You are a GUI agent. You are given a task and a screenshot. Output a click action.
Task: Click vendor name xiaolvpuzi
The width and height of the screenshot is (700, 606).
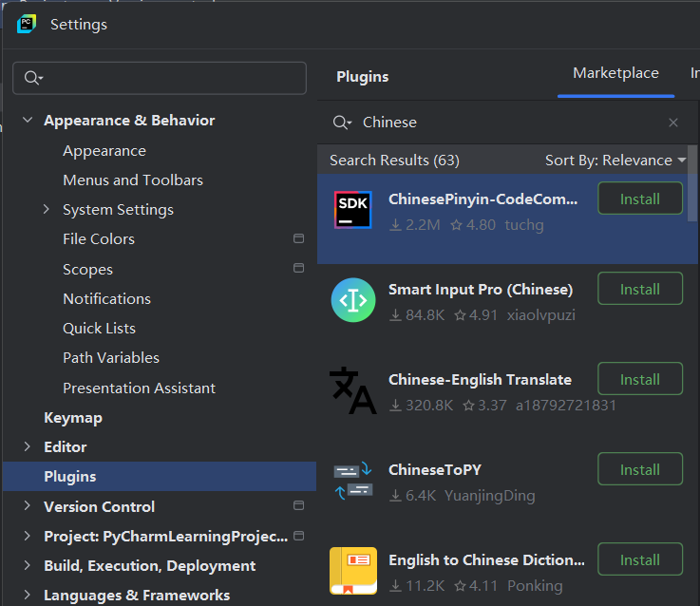[541, 315]
